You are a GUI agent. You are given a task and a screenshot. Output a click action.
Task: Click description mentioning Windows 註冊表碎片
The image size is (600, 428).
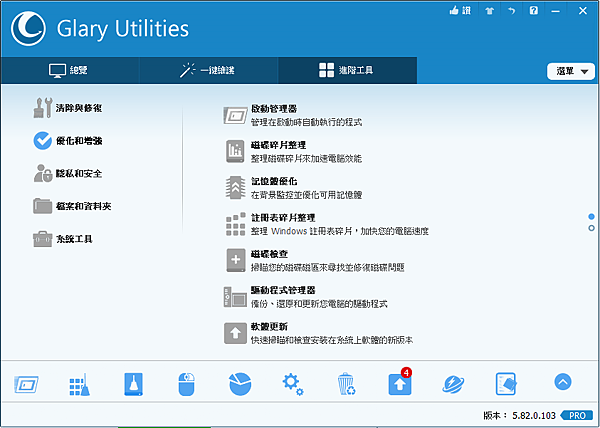[340, 231]
